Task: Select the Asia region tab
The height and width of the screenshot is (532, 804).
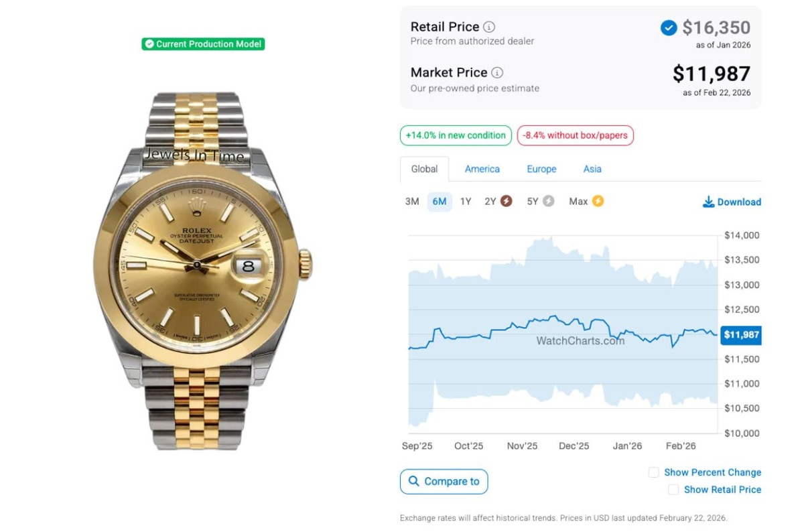Action: coord(592,169)
